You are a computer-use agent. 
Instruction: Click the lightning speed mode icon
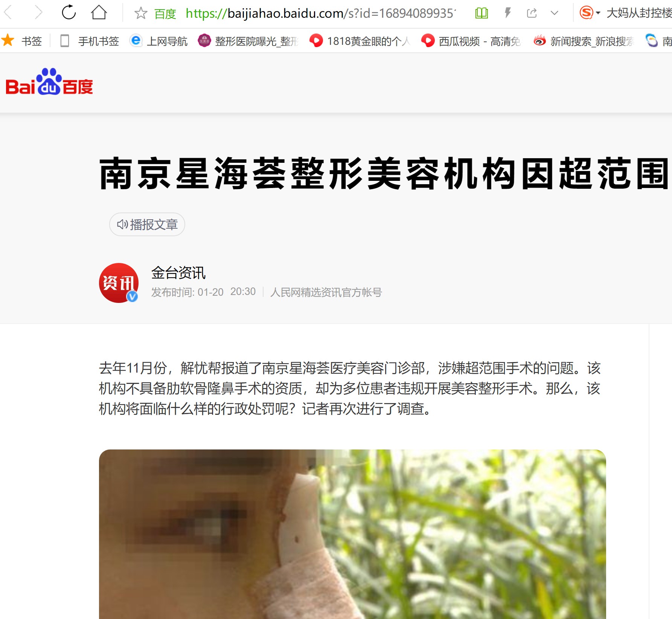click(507, 13)
